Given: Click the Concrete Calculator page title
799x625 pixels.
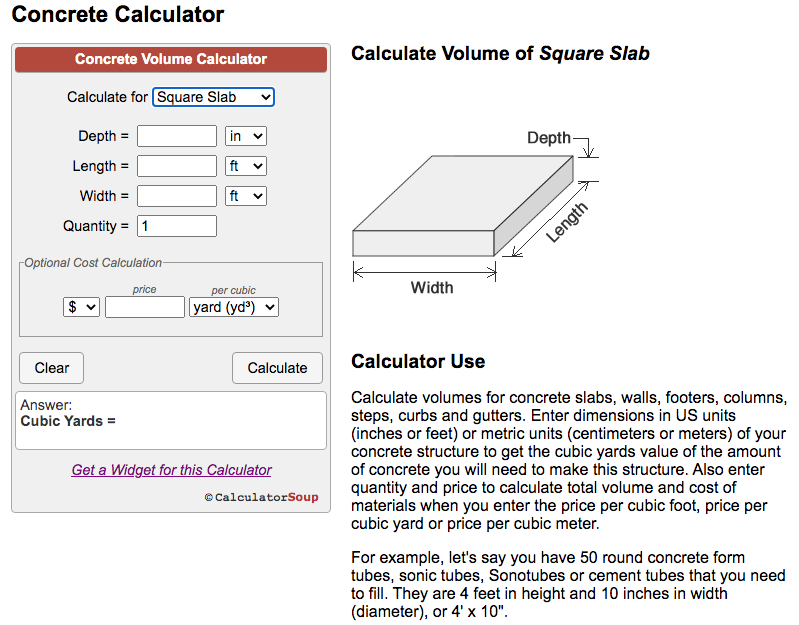Looking at the screenshot, I should 118,14.
